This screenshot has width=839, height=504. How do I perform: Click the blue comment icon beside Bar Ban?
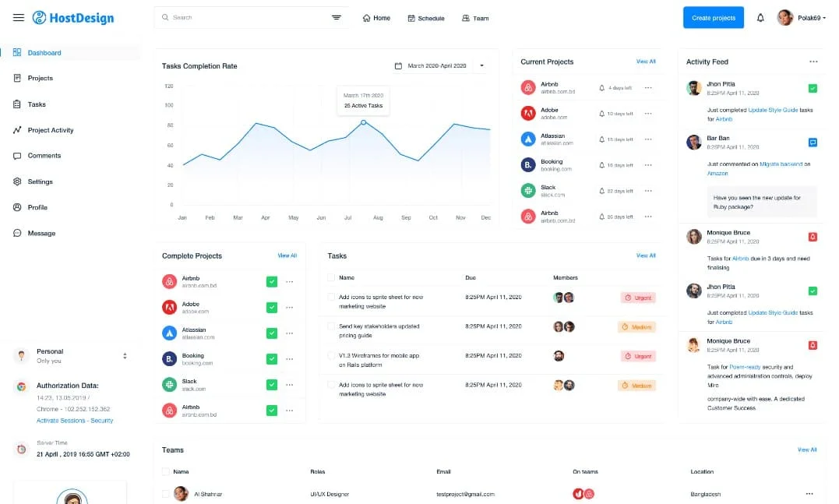(813, 143)
